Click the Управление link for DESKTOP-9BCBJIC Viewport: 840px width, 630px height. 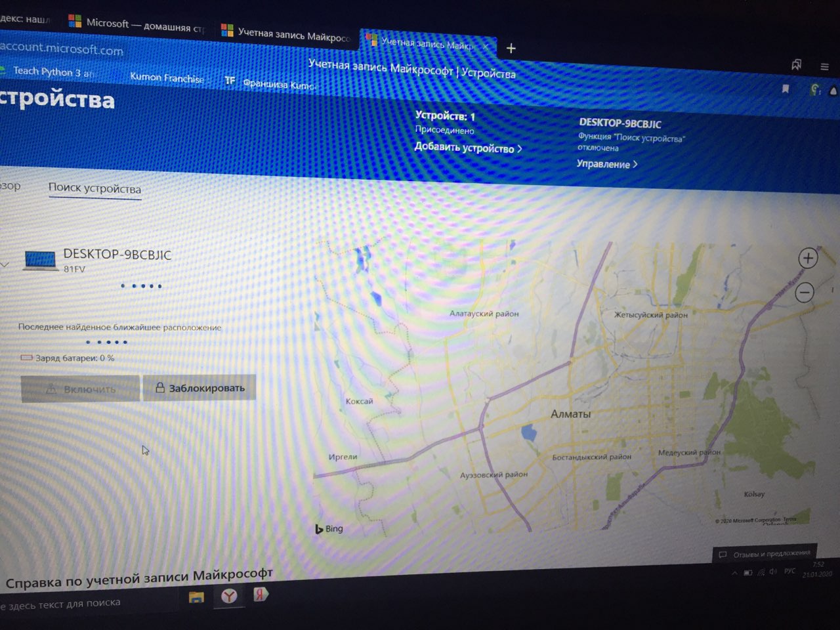607,163
